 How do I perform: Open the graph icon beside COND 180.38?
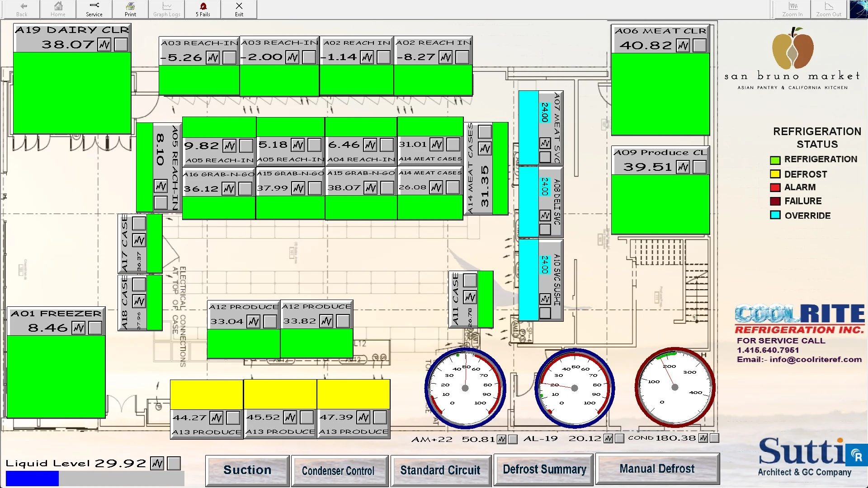703,438
